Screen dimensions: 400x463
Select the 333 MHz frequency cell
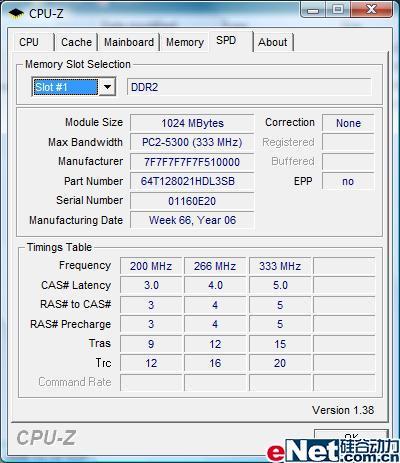click(280, 266)
